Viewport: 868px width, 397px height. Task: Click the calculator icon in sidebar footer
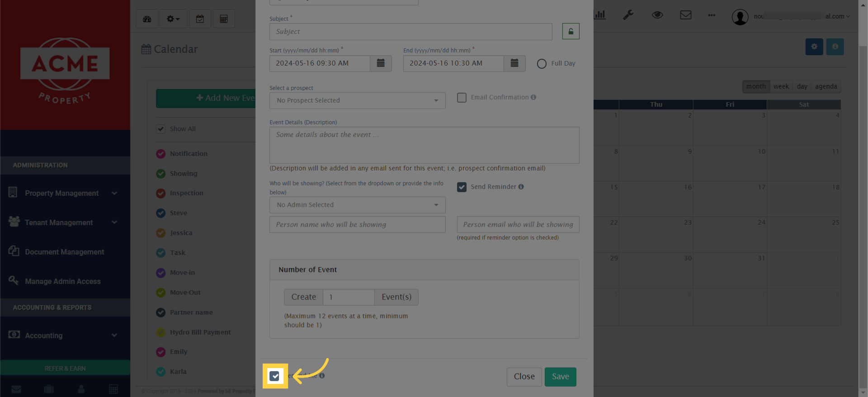[113, 389]
